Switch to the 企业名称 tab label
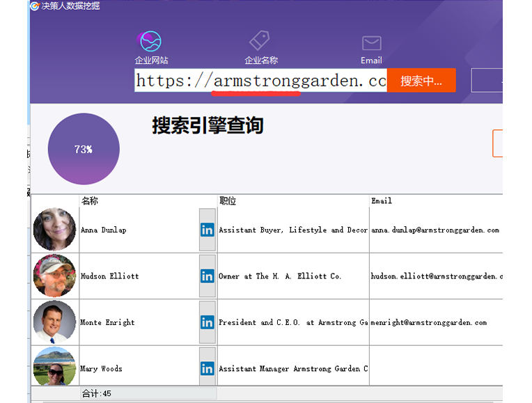Screen dimensions: 532x403 (x=261, y=61)
